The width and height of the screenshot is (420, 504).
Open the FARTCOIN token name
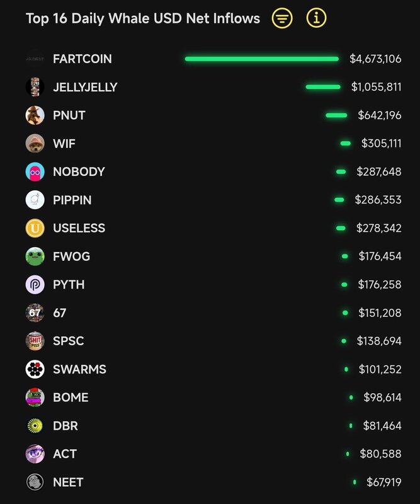click(x=82, y=59)
